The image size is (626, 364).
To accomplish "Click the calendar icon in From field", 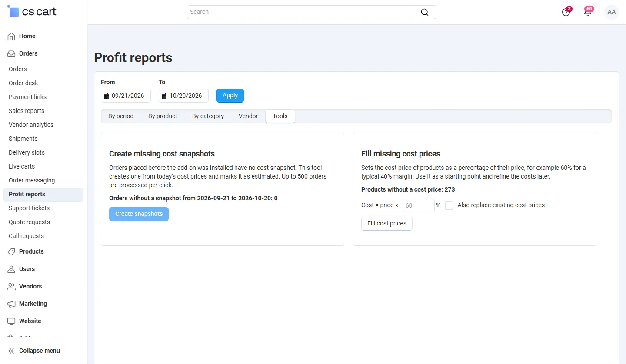I will click(106, 96).
